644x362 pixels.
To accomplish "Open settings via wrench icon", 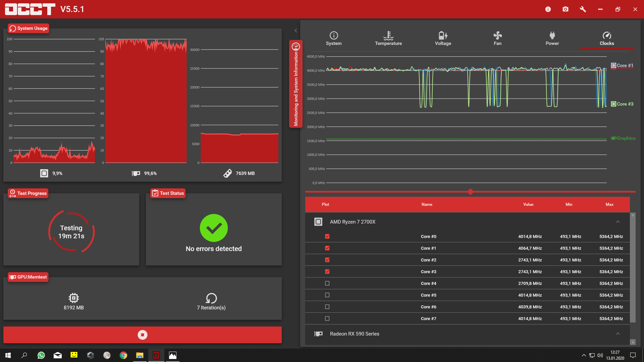I will 583,9.
